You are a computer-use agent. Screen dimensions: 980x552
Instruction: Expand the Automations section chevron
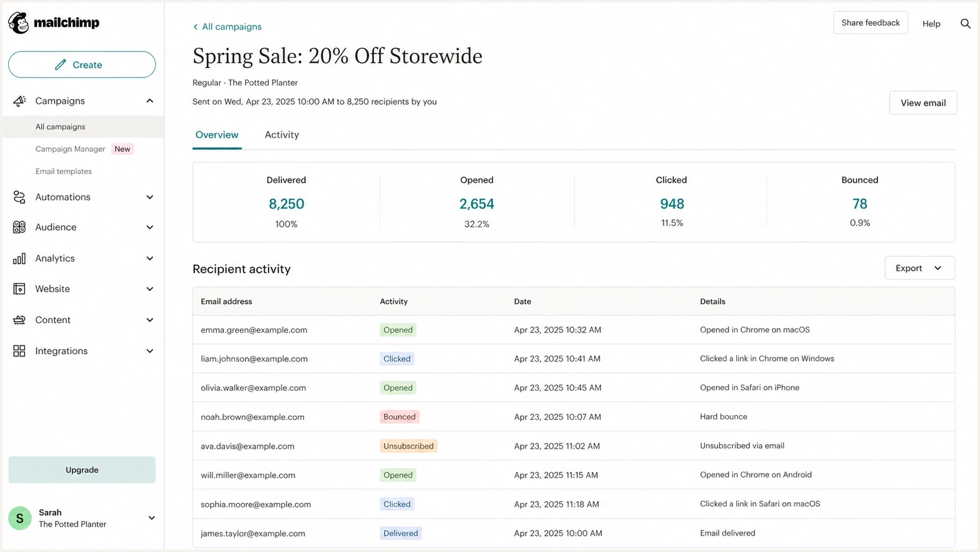[x=150, y=197]
